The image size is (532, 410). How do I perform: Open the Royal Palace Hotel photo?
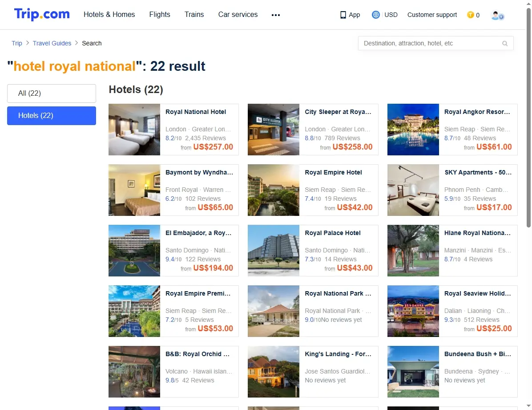tap(274, 250)
